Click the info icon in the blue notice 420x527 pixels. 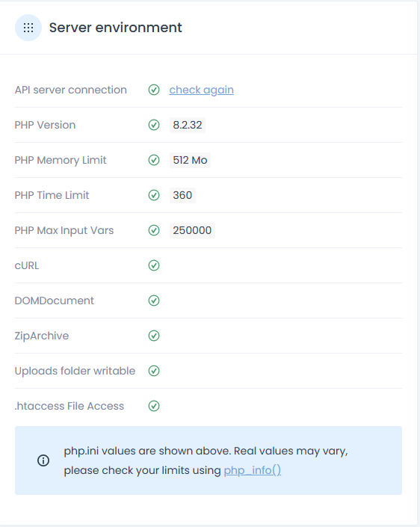[43, 460]
